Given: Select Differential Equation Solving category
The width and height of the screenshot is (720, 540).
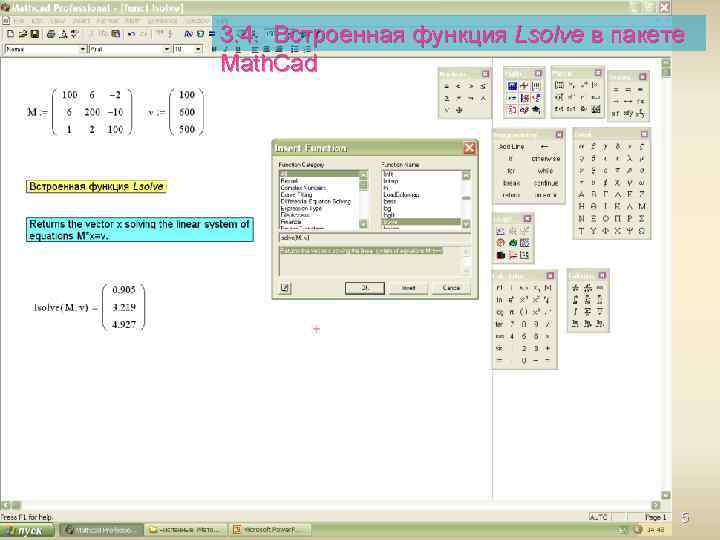Looking at the screenshot, I should pos(315,202).
